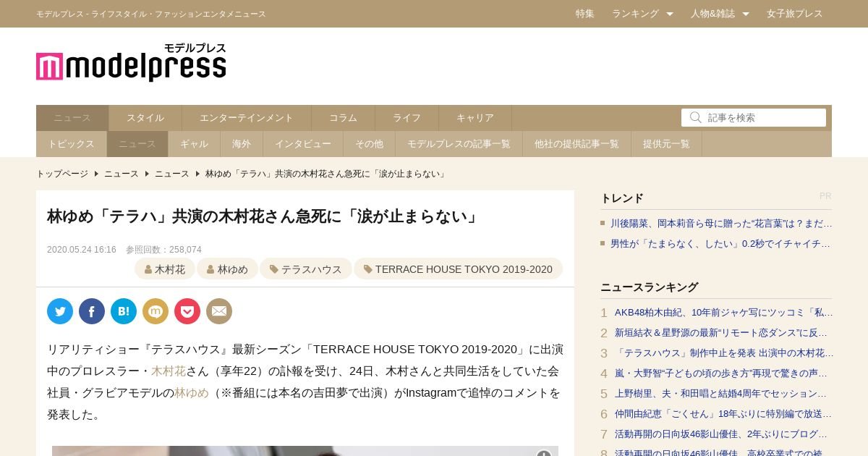Select the エンターテインメント tab

tap(247, 118)
